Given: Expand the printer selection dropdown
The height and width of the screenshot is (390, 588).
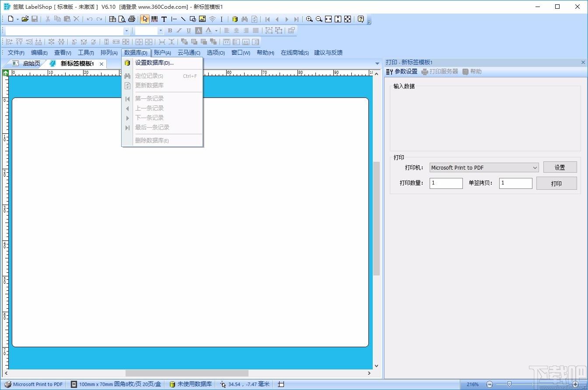Looking at the screenshot, I should tap(535, 167).
